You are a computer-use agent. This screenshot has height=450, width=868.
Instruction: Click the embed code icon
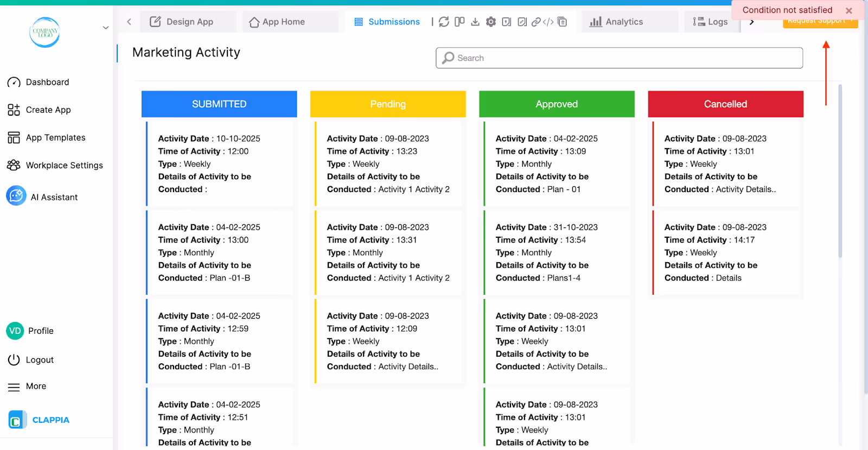click(548, 22)
